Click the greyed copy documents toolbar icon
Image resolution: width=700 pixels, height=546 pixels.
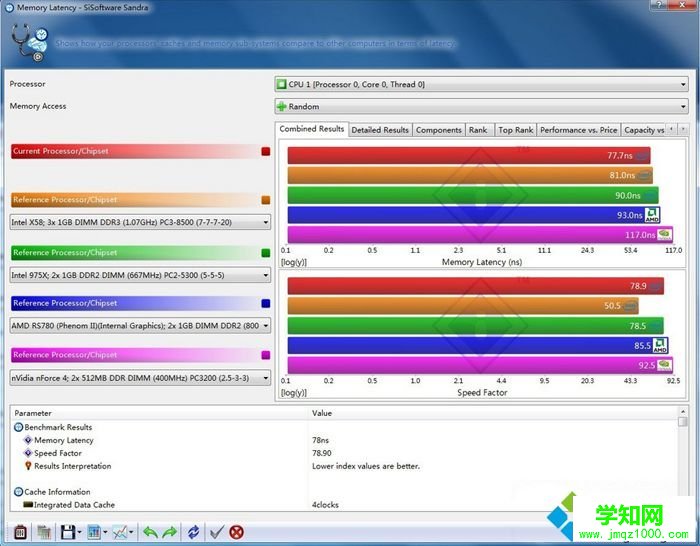(44, 532)
